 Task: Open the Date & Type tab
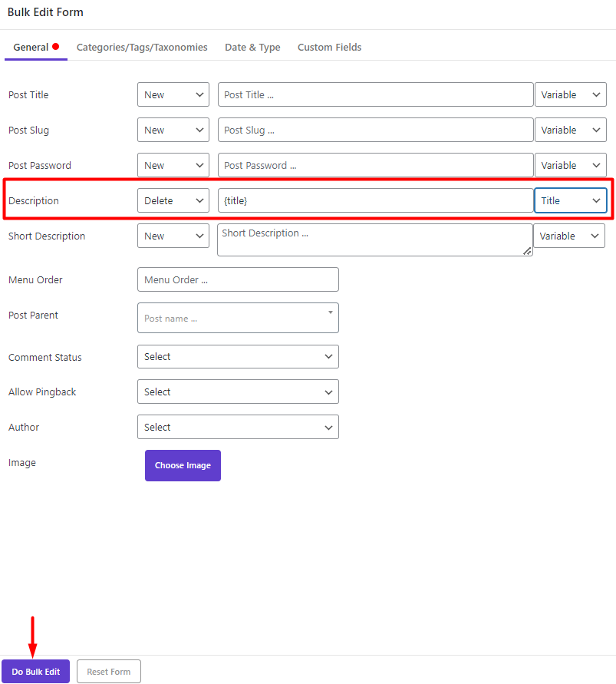[252, 47]
